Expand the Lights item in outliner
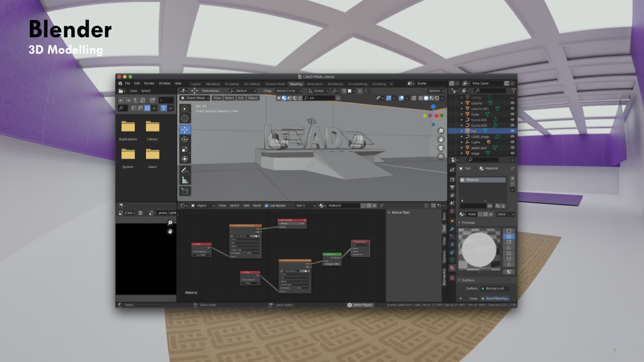 pos(462,142)
